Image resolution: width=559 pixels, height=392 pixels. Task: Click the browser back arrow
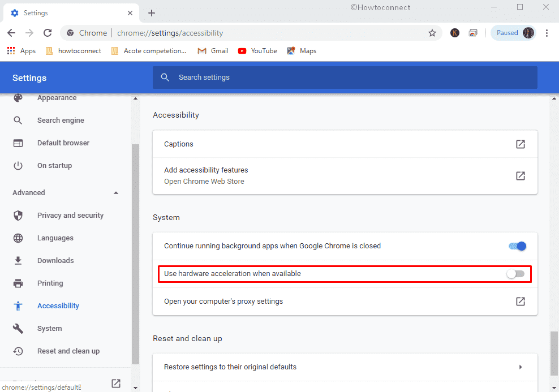pos(11,33)
